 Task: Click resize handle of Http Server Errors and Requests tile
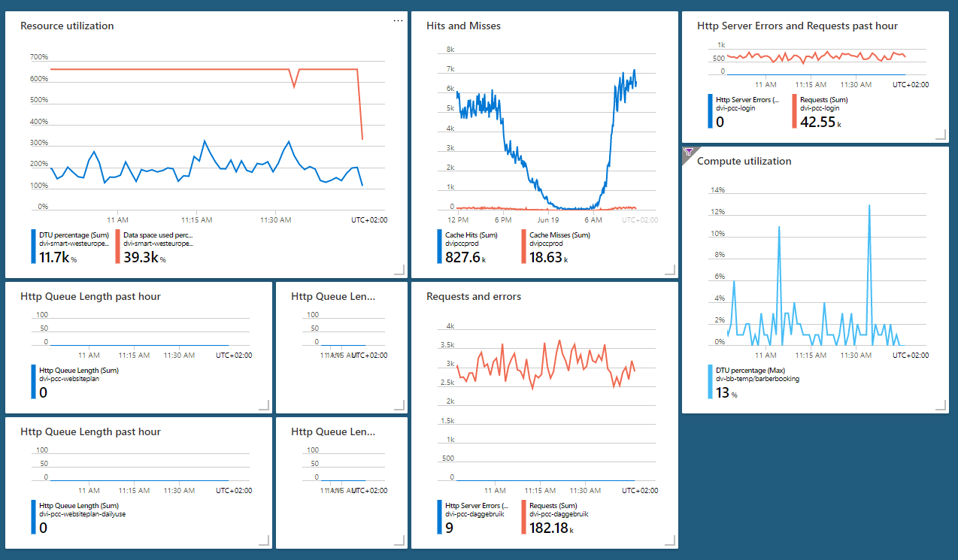point(940,134)
